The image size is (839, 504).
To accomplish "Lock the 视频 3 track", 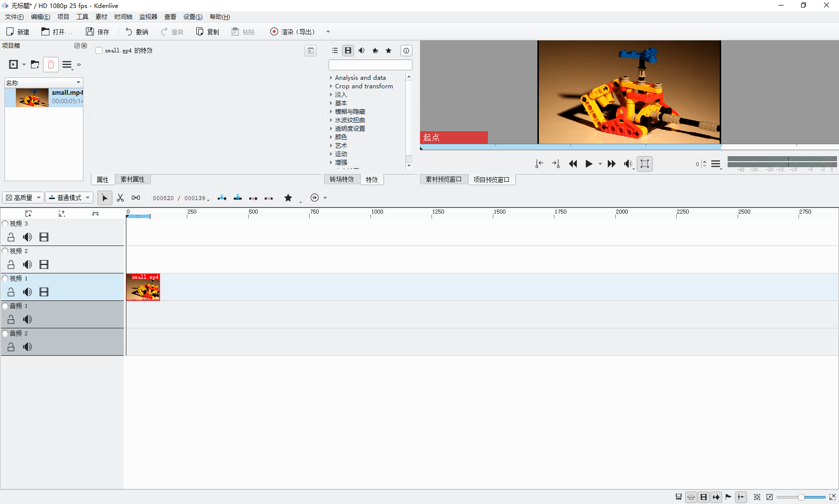I will pyautogui.click(x=11, y=237).
